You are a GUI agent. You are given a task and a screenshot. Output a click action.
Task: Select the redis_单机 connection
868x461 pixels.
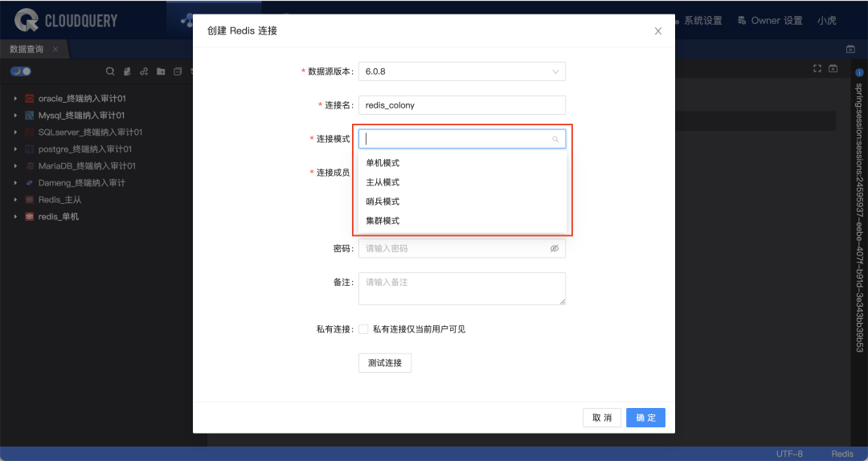coord(58,217)
